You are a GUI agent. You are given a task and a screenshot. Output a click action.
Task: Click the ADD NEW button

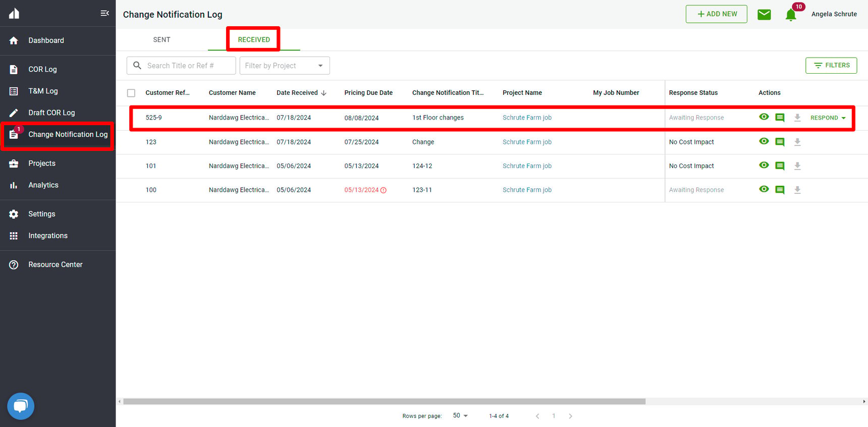click(717, 14)
